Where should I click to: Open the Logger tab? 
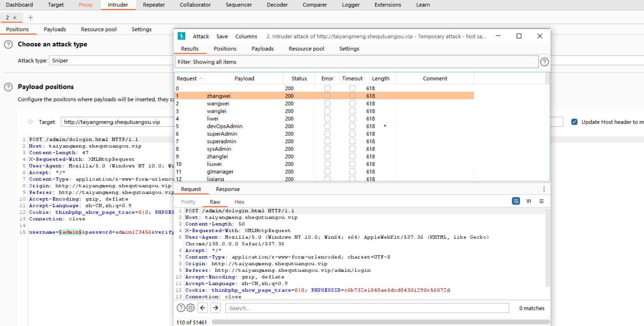pos(351,5)
